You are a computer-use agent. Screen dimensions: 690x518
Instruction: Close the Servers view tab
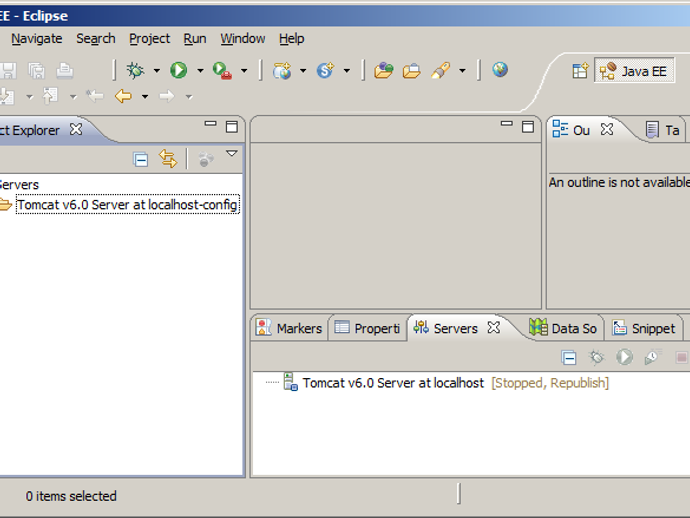tap(494, 327)
